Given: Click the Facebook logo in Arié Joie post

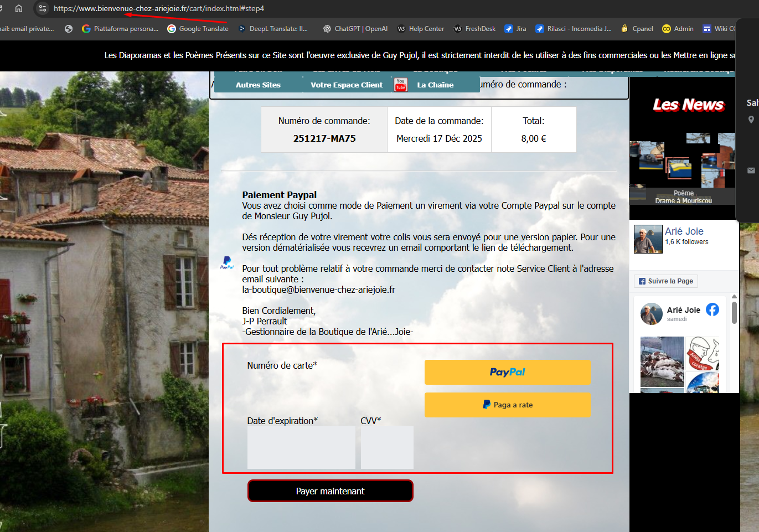Looking at the screenshot, I should click(712, 309).
